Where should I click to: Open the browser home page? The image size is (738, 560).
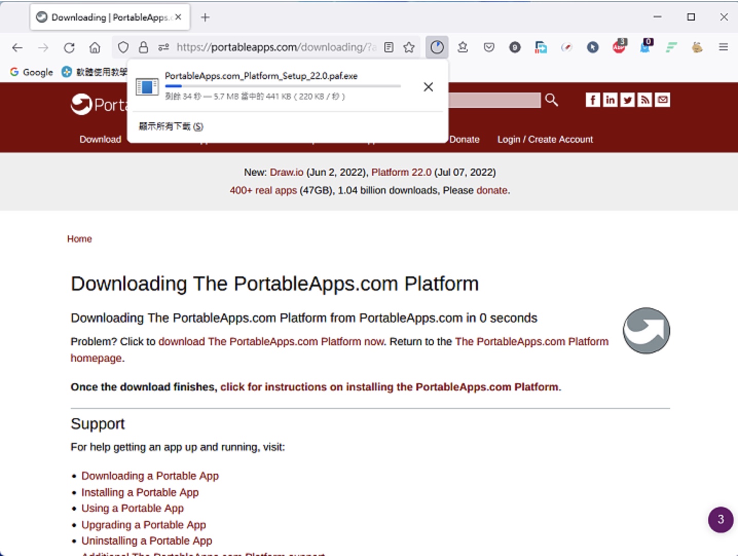coord(95,48)
